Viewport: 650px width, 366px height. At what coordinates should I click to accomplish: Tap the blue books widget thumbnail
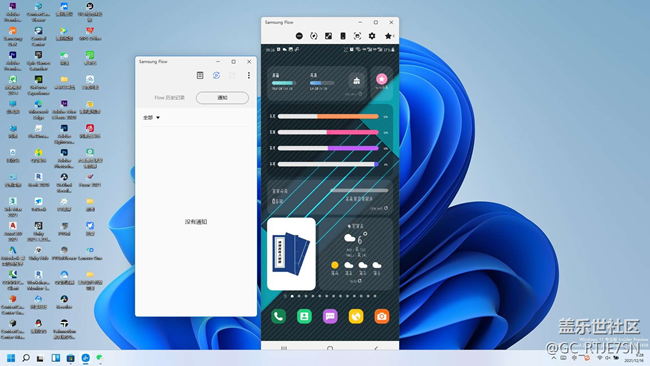click(291, 254)
